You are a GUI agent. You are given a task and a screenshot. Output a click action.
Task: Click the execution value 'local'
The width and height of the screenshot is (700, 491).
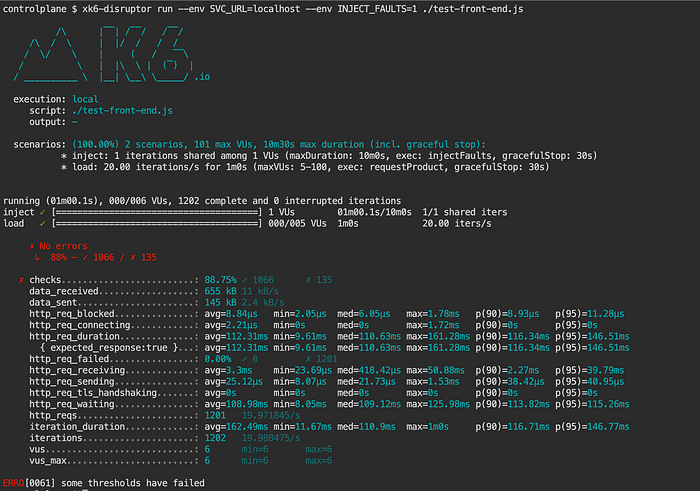pos(85,99)
